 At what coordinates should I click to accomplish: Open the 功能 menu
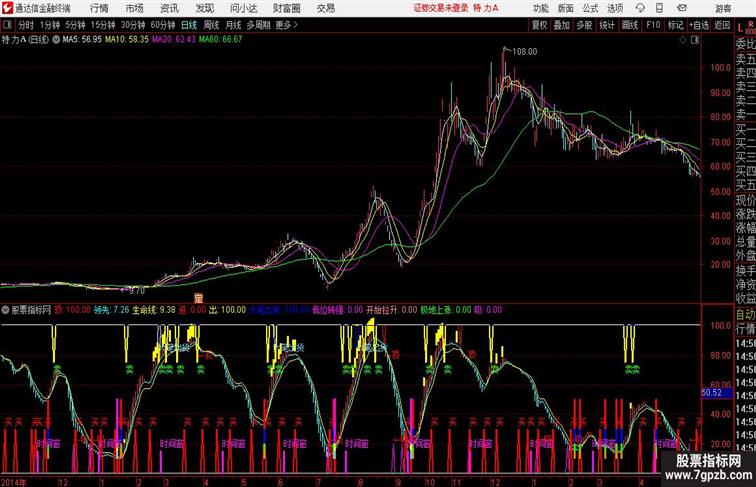click(x=540, y=8)
